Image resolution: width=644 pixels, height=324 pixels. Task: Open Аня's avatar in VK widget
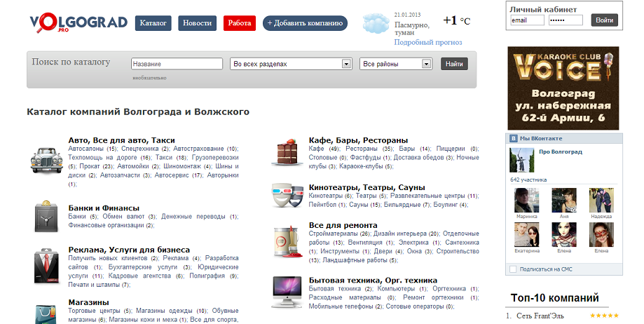click(564, 201)
